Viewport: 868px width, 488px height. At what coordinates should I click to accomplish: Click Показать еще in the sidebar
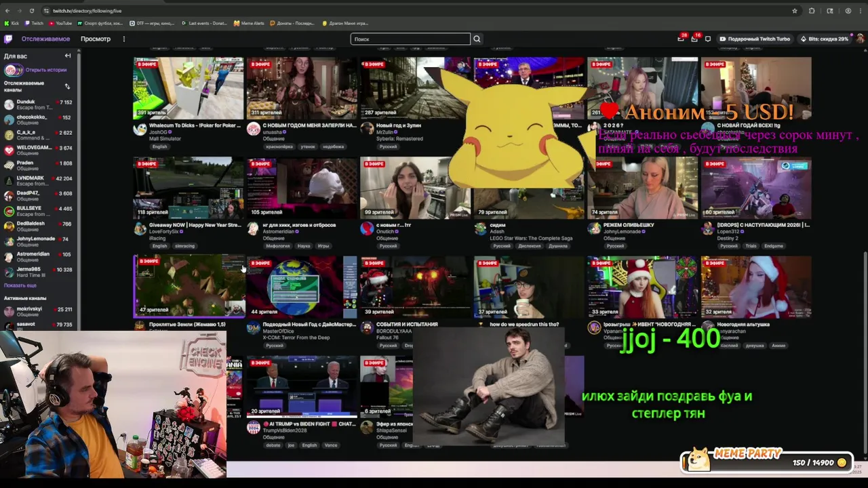20,285
